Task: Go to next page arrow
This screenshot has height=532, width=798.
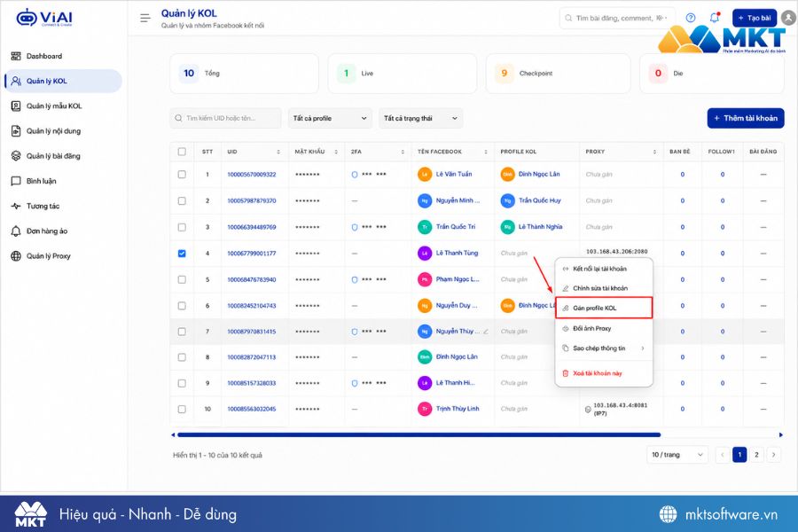Action: click(773, 455)
